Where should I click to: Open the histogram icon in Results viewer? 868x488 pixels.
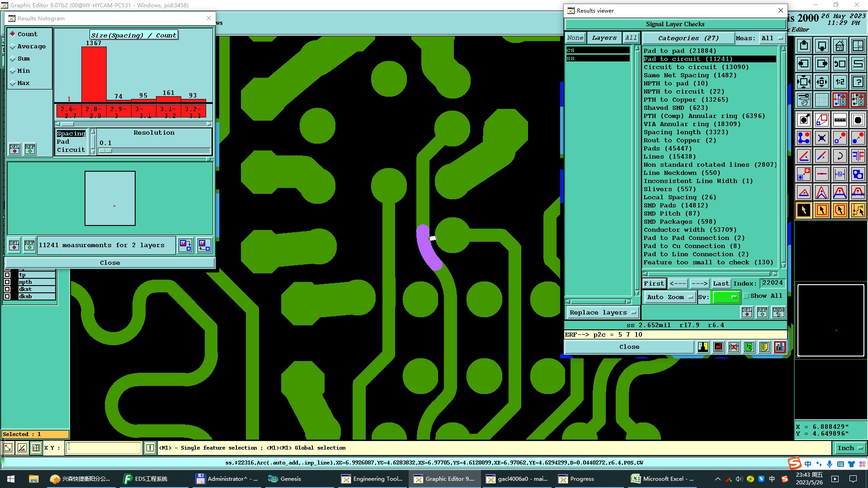(x=779, y=347)
